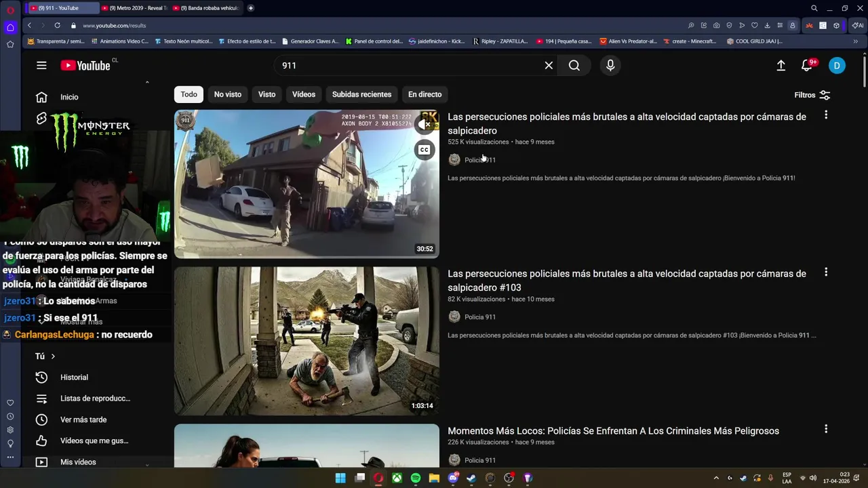Open Opera Easy Setup sliders icon
Viewport: 868px width, 488px height.
(x=780, y=25)
